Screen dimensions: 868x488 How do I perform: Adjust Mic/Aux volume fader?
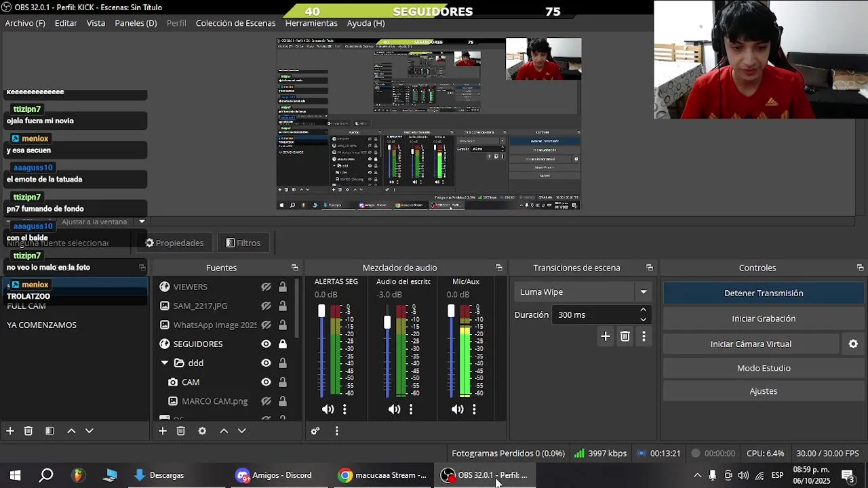451,311
